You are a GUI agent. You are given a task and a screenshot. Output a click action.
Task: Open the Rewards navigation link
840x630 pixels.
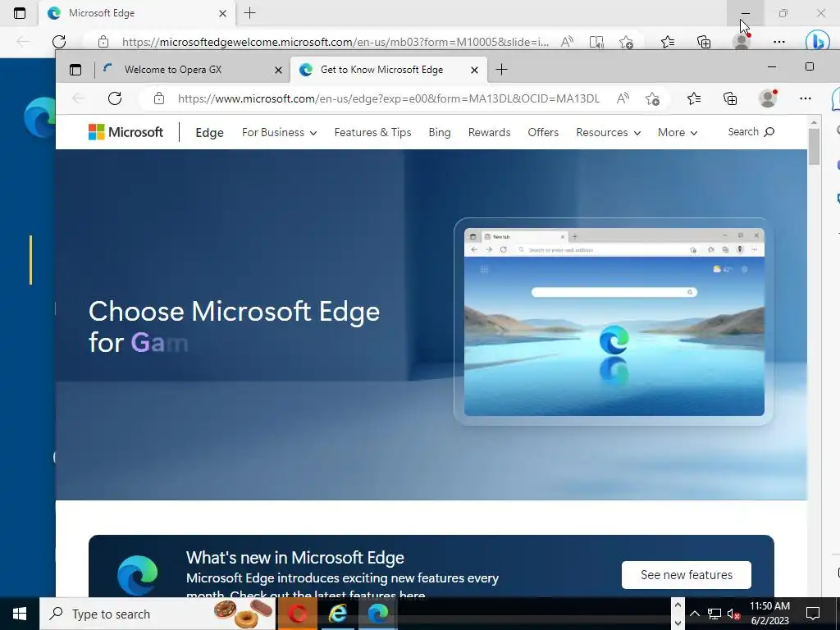click(489, 132)
